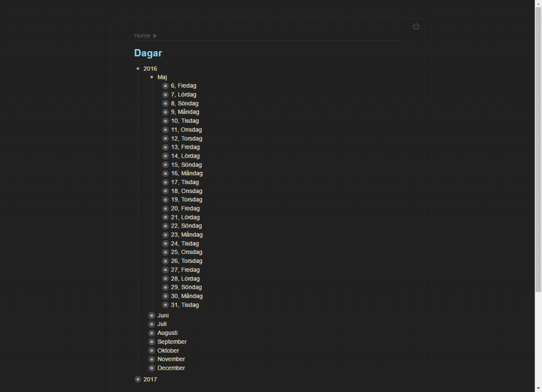Click the bullet next to 9, Måndag
The width and height of the screenshot is (542, 392).
pos(166,112)
